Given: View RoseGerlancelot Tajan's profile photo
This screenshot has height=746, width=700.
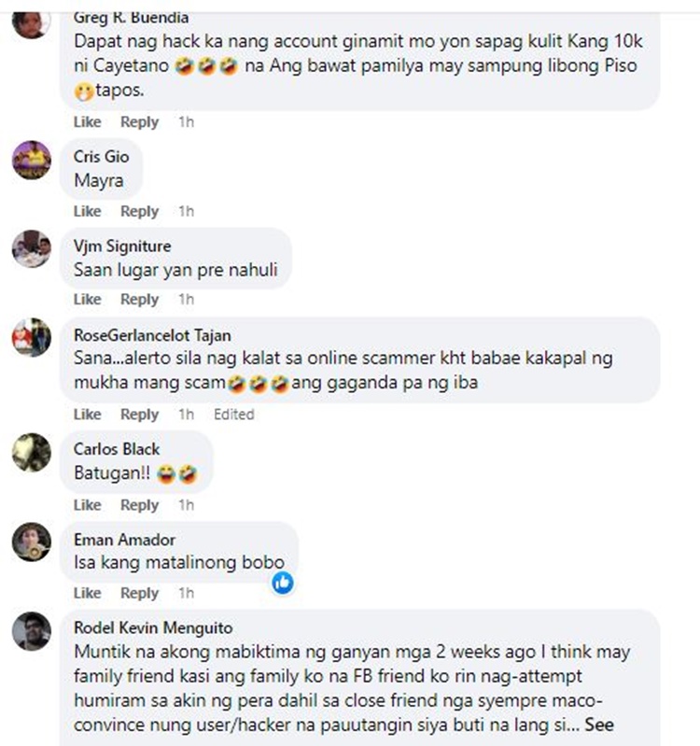Looking at the screenshot, I should click(32, 337).
